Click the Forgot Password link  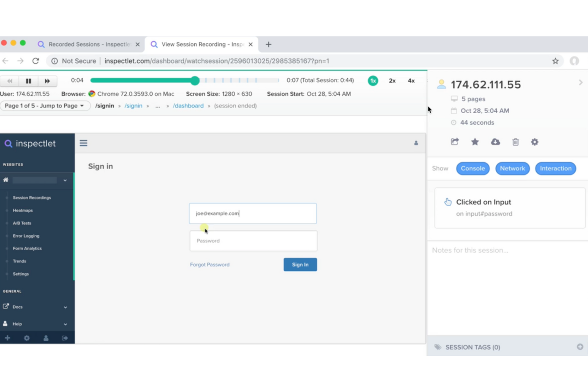[210, 265]
